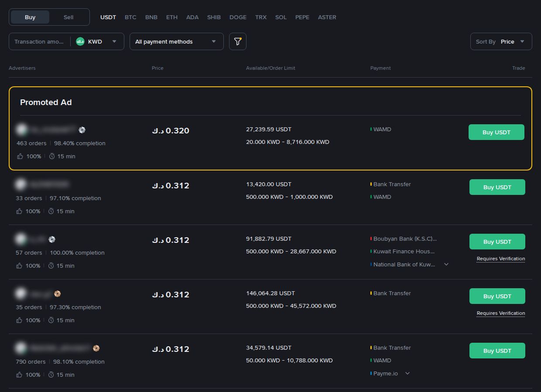Click clock icon in 33 orders row
This screenshot has height=392, width=541.
pyautogui.click(x=51, y=211)
